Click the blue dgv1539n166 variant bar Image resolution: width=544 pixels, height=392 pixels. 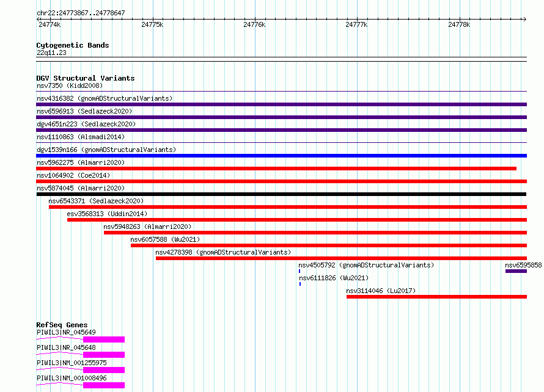tap(281, 156)
